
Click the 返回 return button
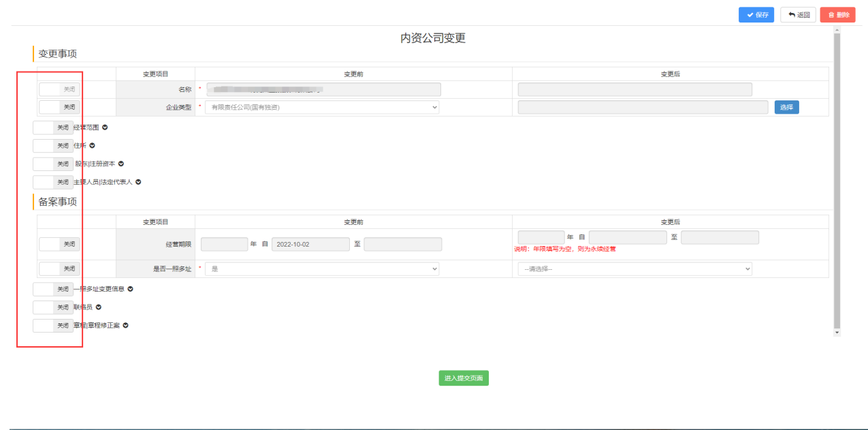click(798, 15)
